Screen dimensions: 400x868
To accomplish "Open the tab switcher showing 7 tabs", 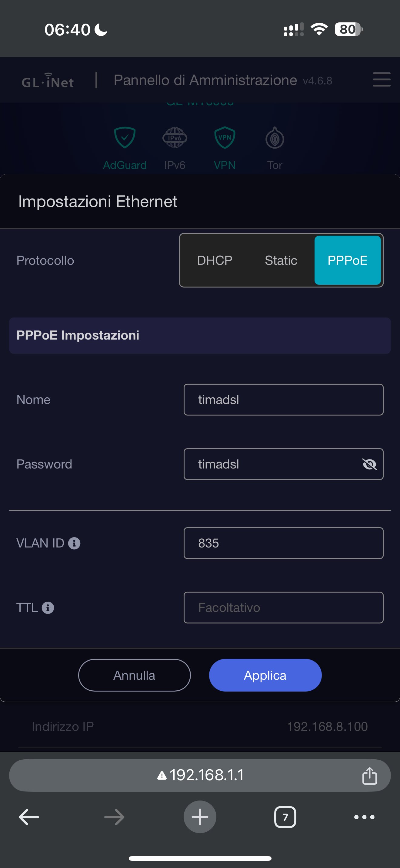I will 285,817.
